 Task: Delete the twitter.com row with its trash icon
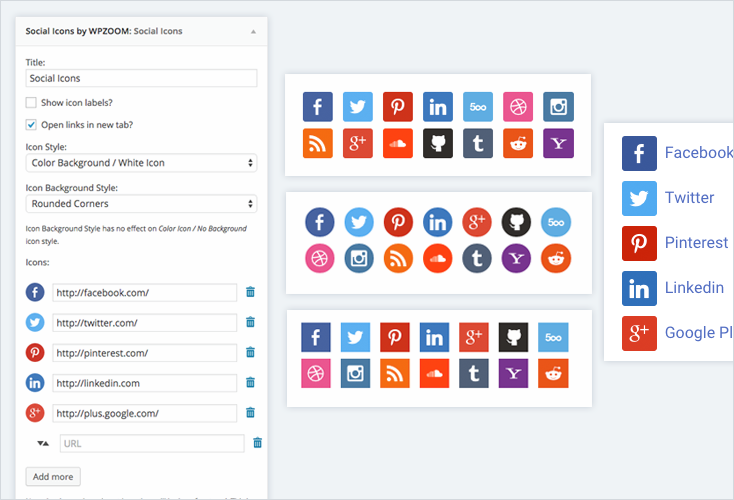(x=250, y=322)
